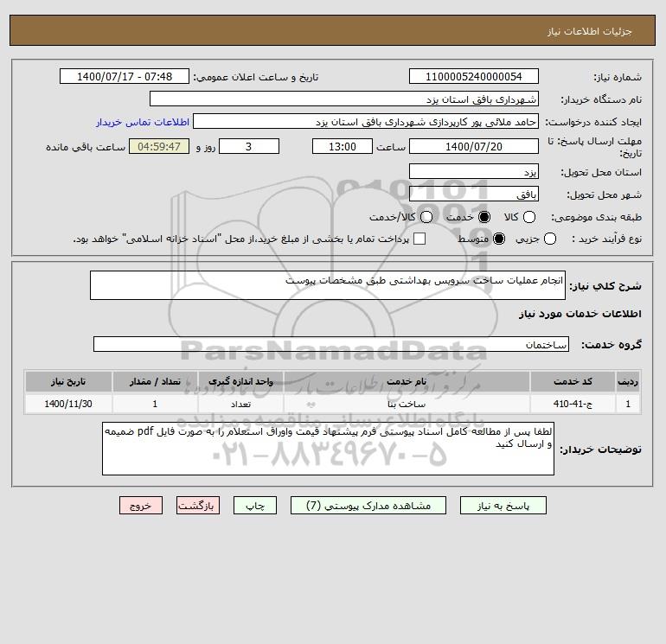This screenshot has height=644, width=666.
Task: Check the اسناد خزانه اسلامی payment checkbox
Action: pos(419,239)
